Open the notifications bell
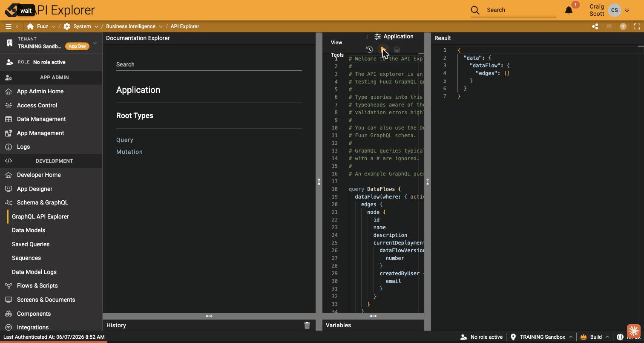The height and width of the screenshot is (343, 644). [569, 10]
